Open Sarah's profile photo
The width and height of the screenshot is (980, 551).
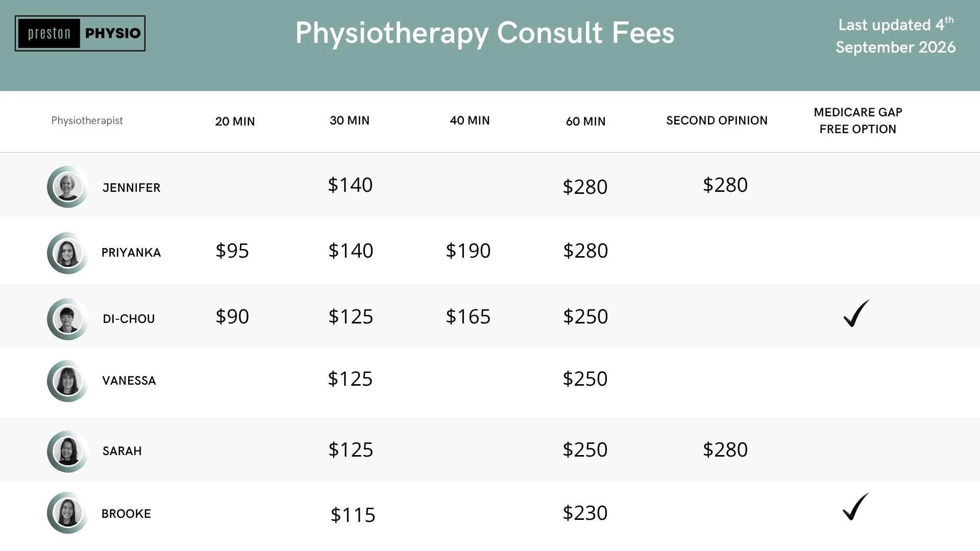[x=67, y=451]
